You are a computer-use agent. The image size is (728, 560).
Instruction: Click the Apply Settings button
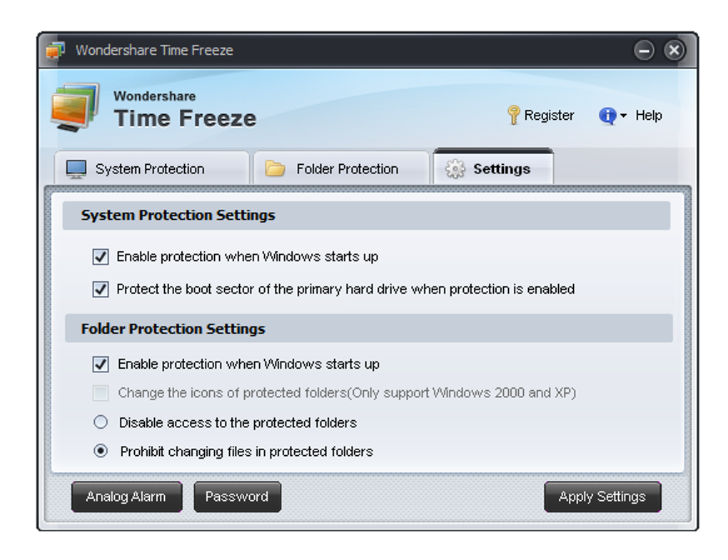[602, 497]
